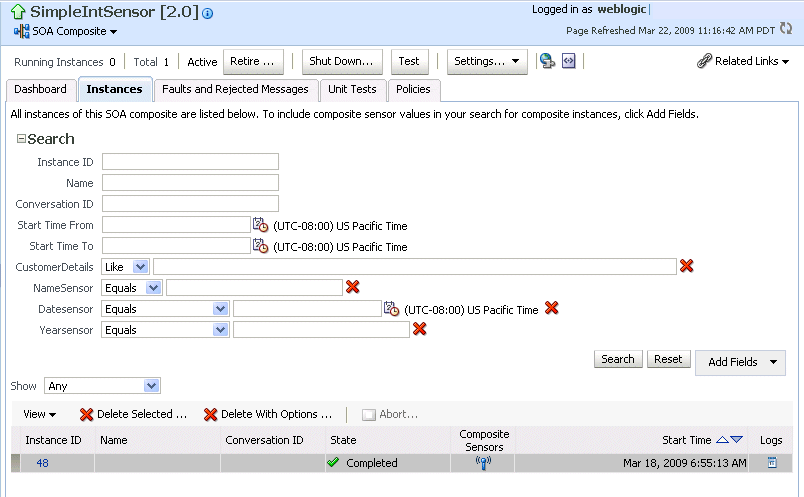Screen dimensions: 804x497
Task: Click the weblogic user name
Action: (621, 9)
